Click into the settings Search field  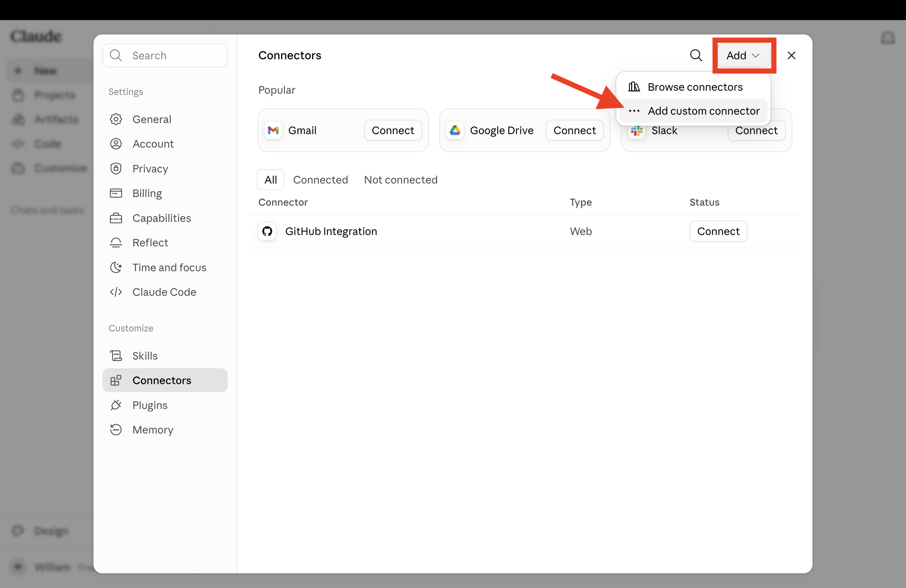pos(165,55)
